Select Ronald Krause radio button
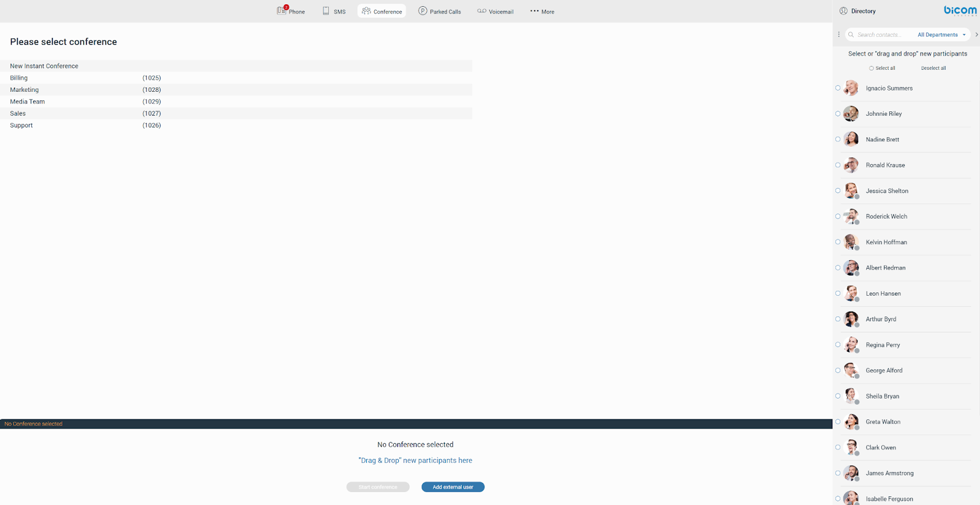980x505 pixels. (x=838, y=165)
